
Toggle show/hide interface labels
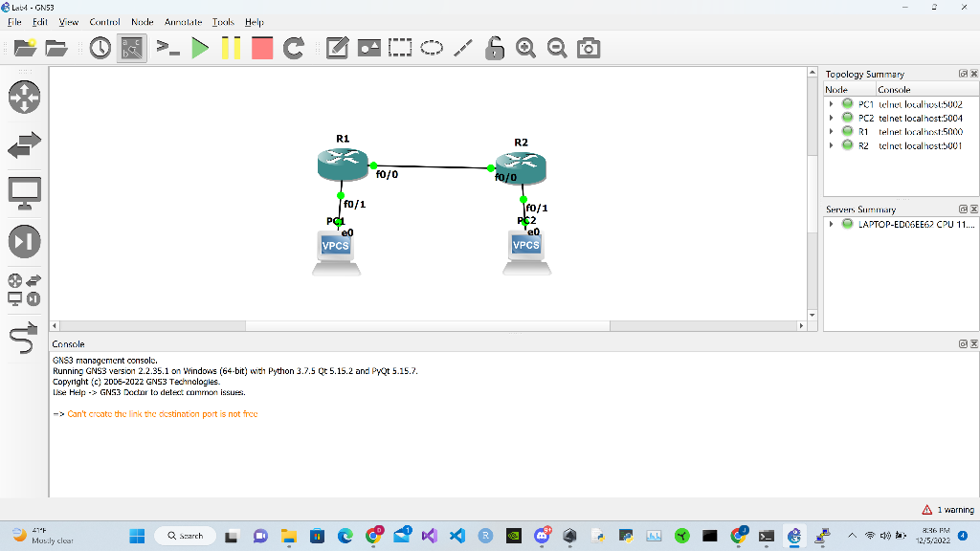point(131,47)
